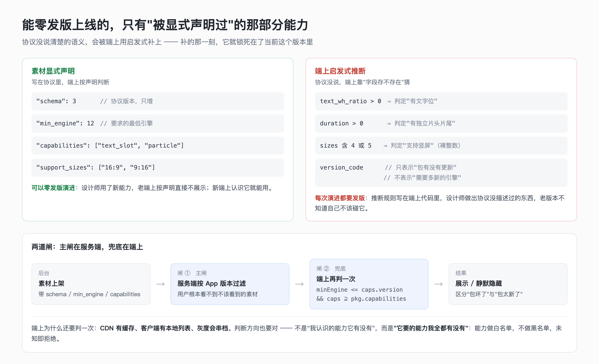
Task: Click the arrow before the 结果 card
Action: 438,284
